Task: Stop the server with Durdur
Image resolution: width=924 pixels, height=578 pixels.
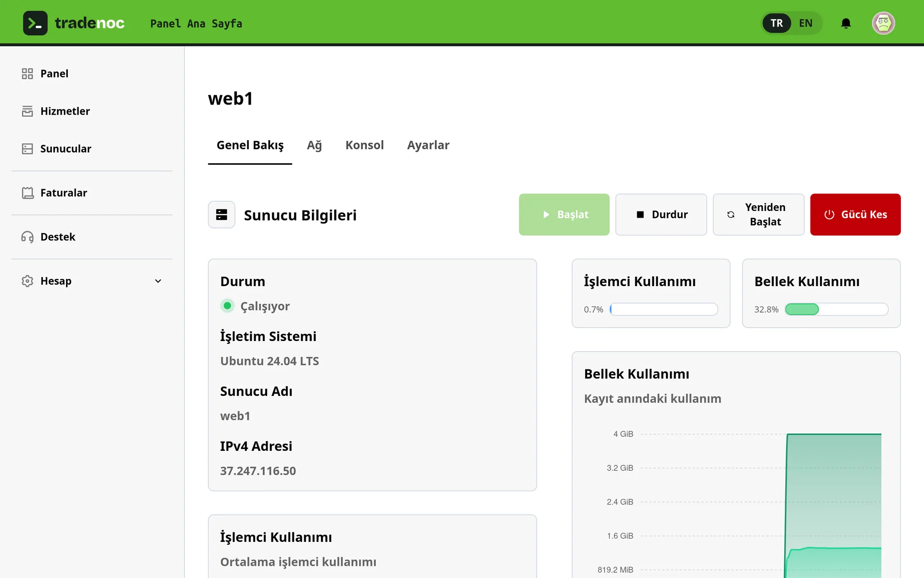Action: (661, 215)
